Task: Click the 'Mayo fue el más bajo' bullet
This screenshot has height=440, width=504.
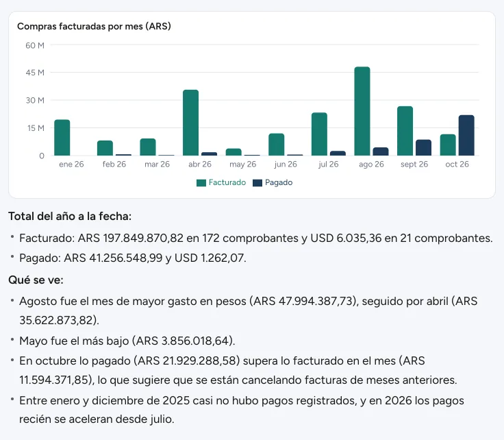Action: [x=127, y=341]
